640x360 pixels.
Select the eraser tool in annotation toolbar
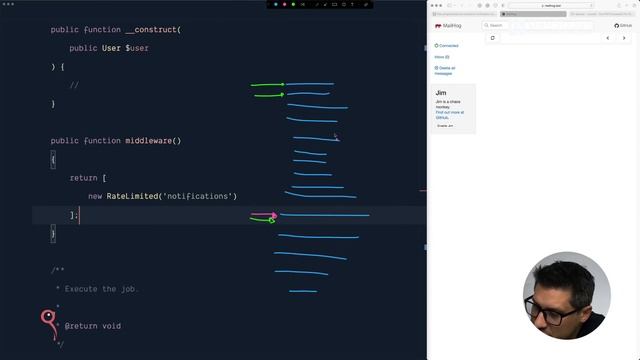coord(366,4)
